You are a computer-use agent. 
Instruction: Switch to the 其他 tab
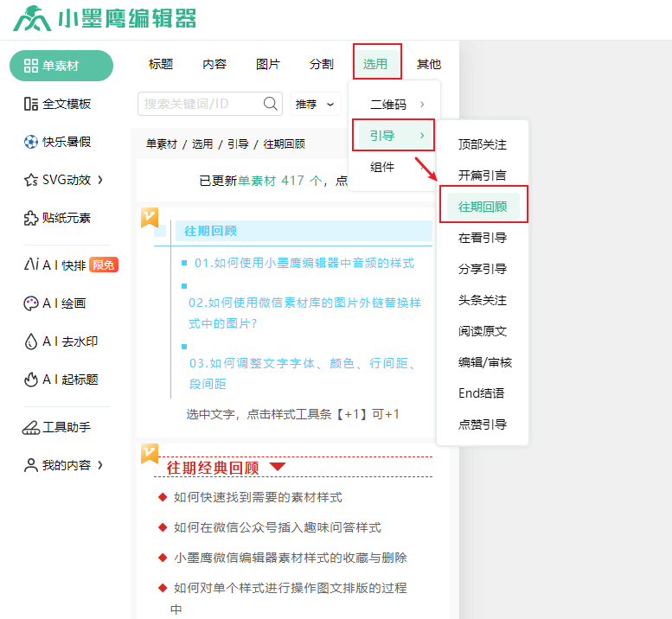(x=429, y=64)
